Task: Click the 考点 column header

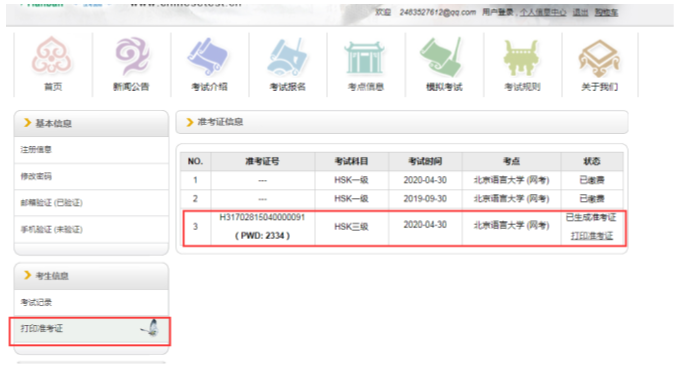Action: (511, 161)
